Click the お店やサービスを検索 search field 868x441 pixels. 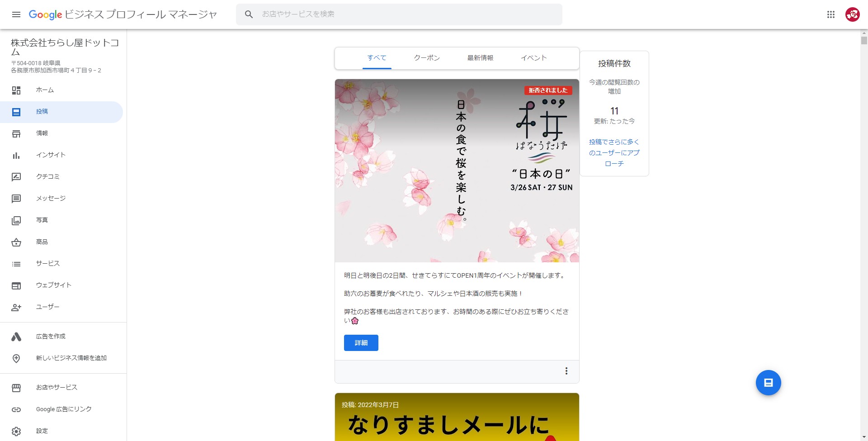[x=407, y=14]
